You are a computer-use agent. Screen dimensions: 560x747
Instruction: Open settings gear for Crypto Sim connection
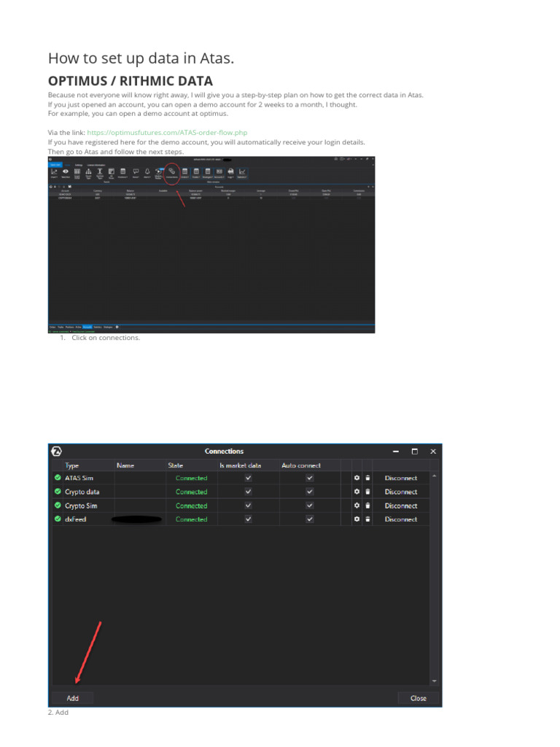click(357, 506)
